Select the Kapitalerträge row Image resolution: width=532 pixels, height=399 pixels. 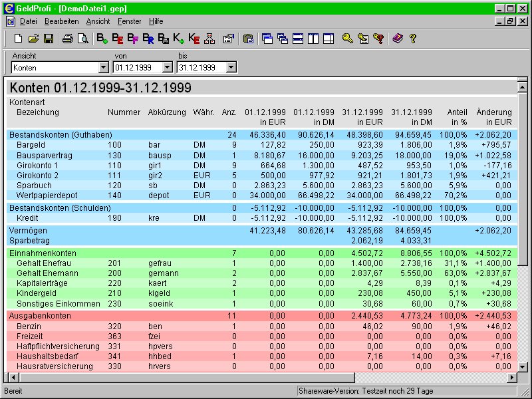tap(262, 283)
